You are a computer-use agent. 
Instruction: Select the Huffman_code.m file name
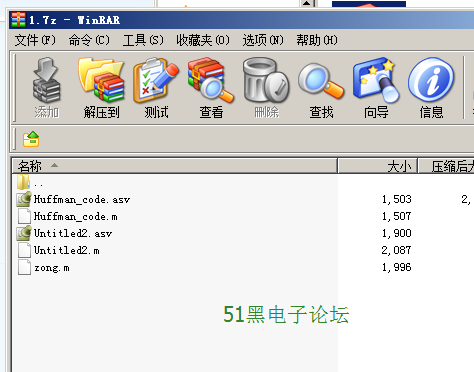76,216
